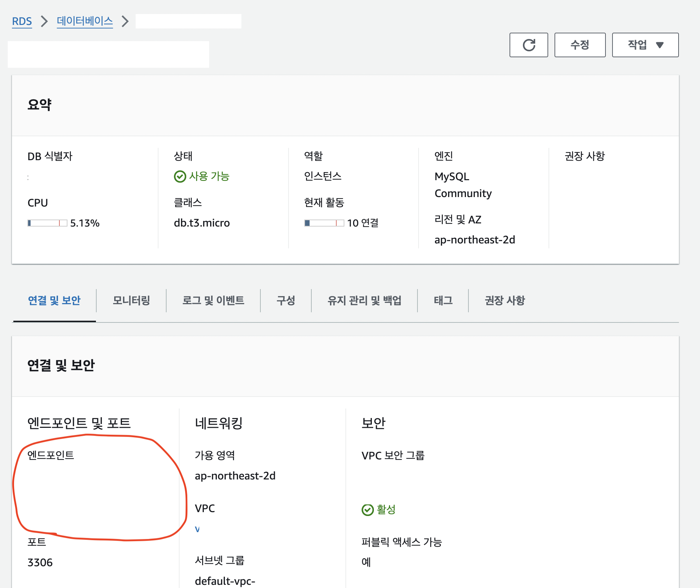Viewport: 700px width, 588px height.
Task: Select the 연결 및 보안 tab
Action: click(54, 301)
